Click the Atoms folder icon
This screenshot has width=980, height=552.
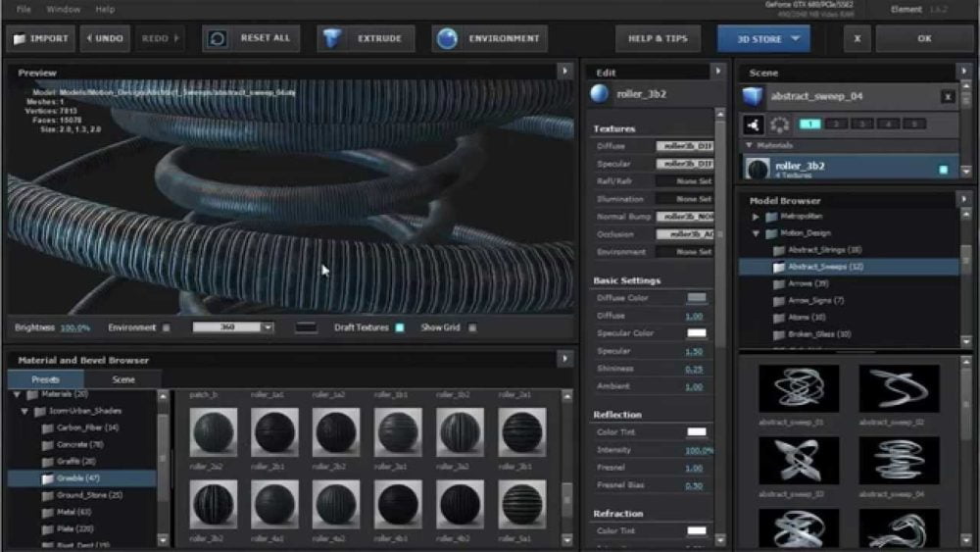tap(779, 318)
